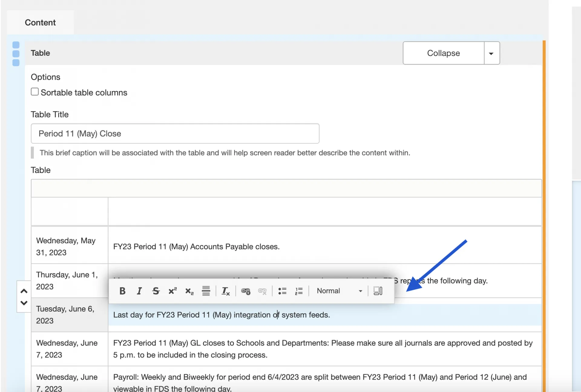The height and width of the screenshot is (392, 581).
Task: Click cell about GL closes to Schools and Departments
Action: tap(325, 349)
